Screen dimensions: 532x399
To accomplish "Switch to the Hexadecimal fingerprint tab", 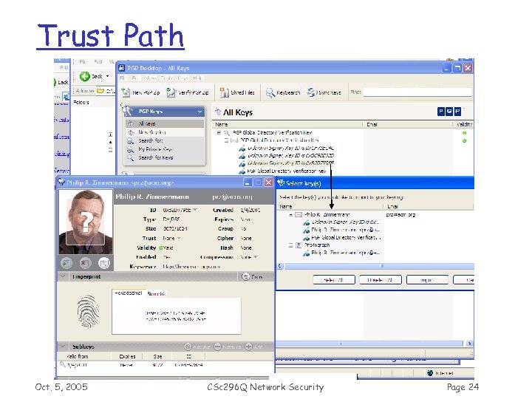I will pyautogui.click(x=129, y=293).
